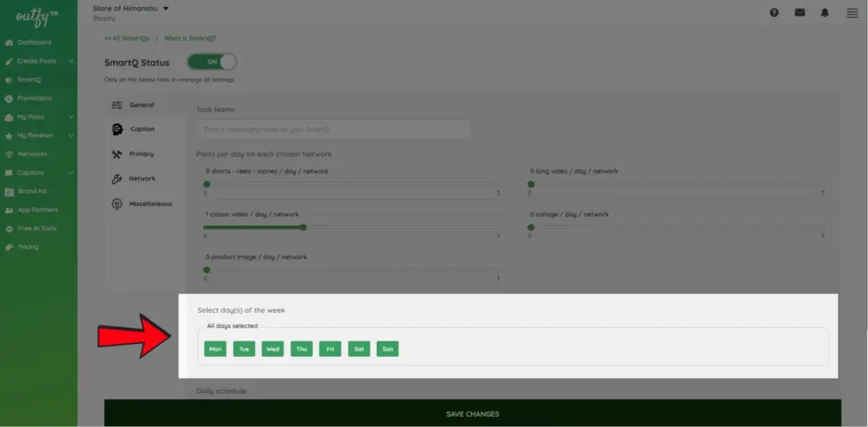Switch to the Caption settings tab
868x427 pixels.
(x=142, y=129)
